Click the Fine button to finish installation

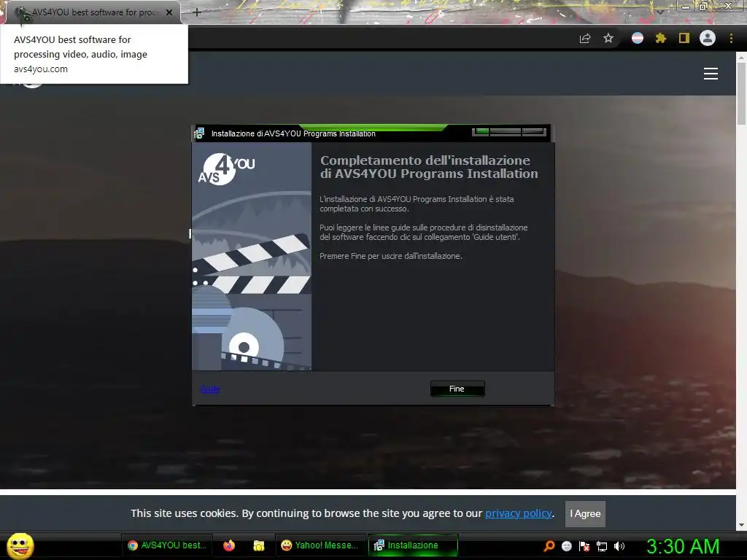click(457, 389)
